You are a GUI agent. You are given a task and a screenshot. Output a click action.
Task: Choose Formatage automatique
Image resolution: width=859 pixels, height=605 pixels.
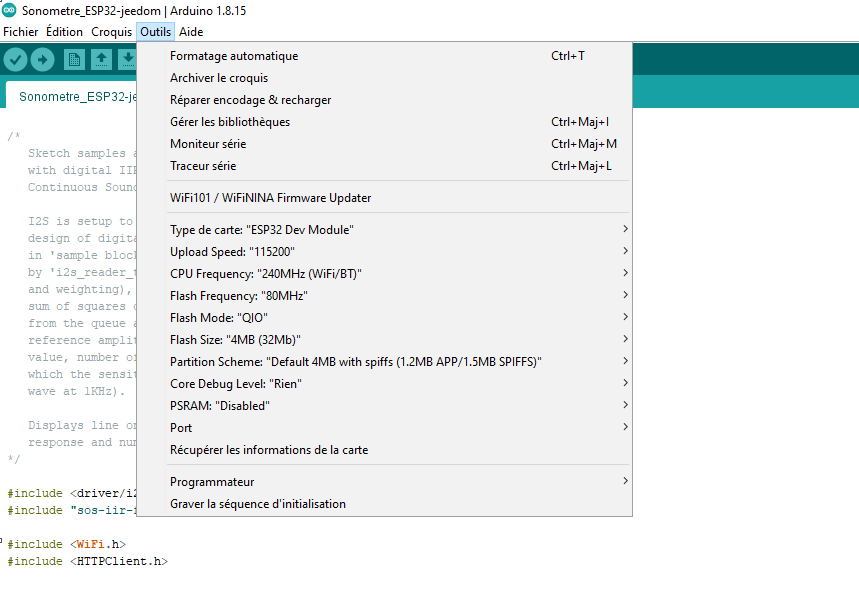click(385, 56)
